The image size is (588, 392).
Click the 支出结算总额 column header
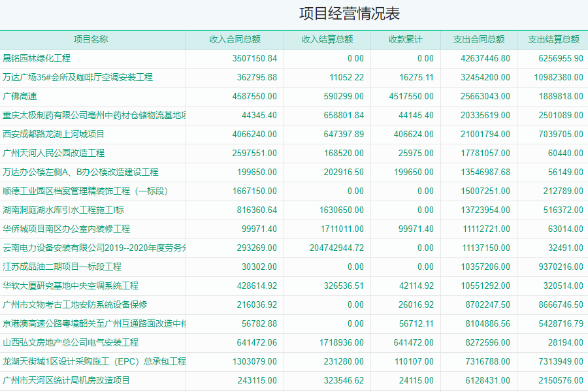click(553, 39)
